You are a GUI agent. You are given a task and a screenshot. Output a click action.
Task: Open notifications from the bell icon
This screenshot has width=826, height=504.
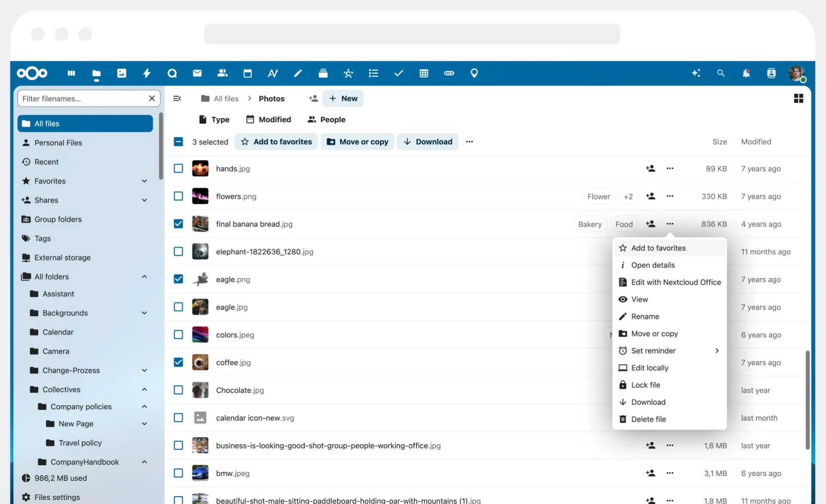pos(746,73)
